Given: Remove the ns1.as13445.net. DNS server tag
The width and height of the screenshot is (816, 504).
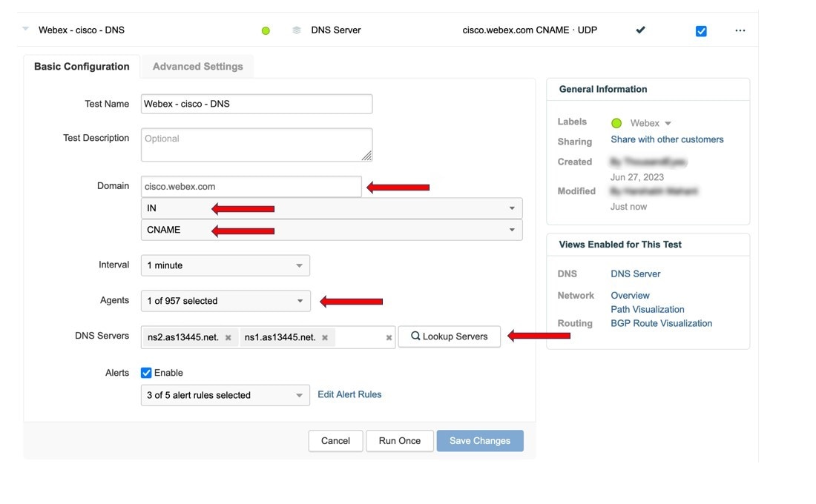Looking at the screenshot, I should point(325,337).
